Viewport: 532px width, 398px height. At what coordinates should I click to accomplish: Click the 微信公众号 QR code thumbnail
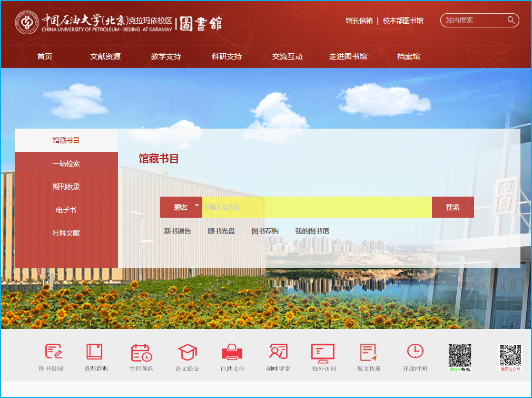(510, 356)
